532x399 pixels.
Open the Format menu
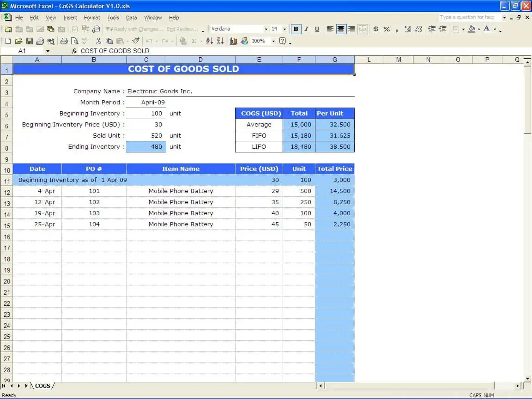92,18
